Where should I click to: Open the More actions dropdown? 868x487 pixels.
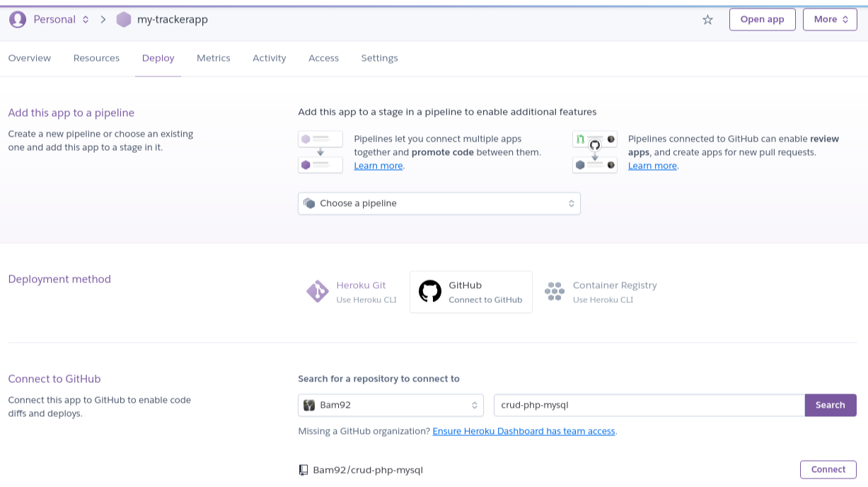830,20
